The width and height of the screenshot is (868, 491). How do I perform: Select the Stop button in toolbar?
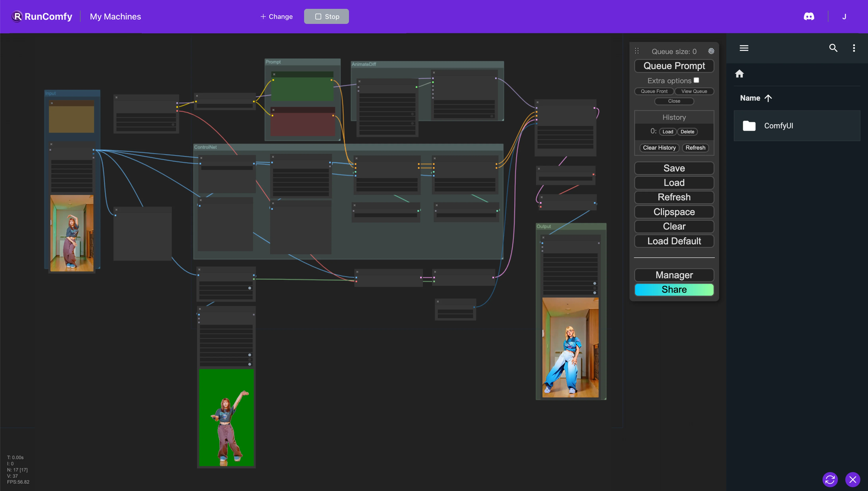click(327, 16)
